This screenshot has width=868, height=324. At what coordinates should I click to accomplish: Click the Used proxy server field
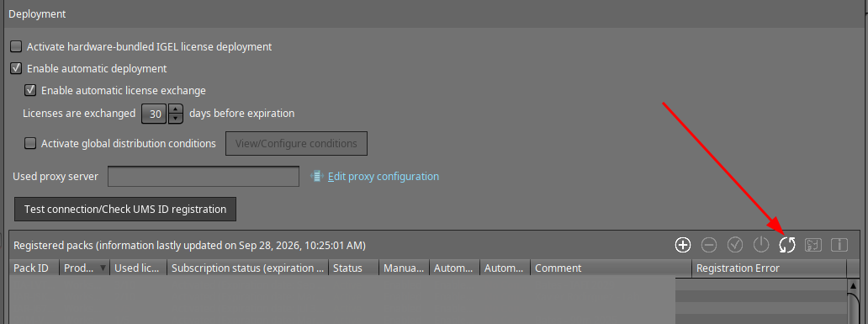point(204,177)
